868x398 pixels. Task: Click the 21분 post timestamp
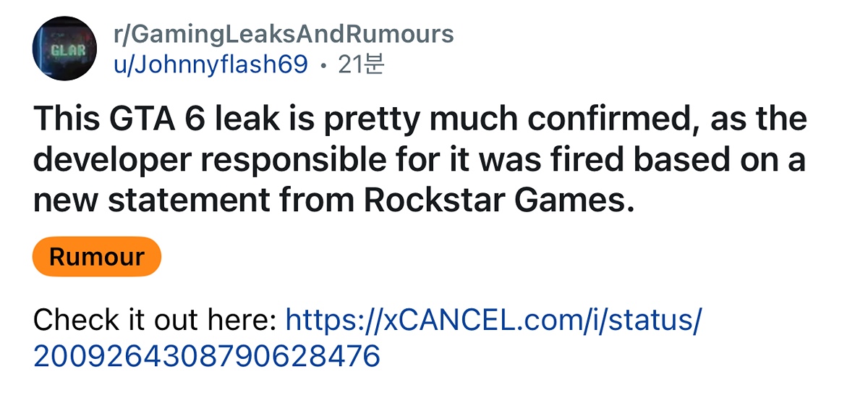coord(363,65)
